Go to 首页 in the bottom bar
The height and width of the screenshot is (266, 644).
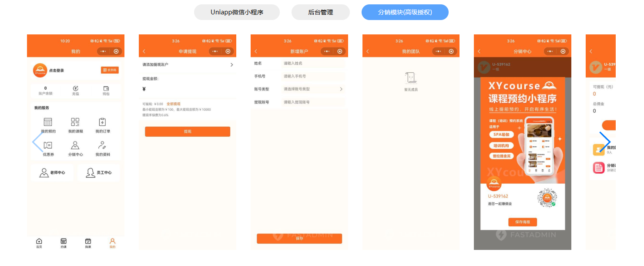[x=39, y=243]
